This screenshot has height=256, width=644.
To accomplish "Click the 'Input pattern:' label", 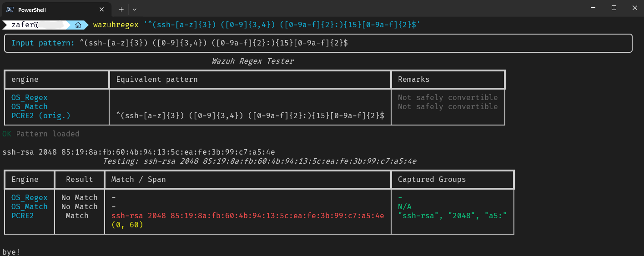I will (x=43, y=43).
